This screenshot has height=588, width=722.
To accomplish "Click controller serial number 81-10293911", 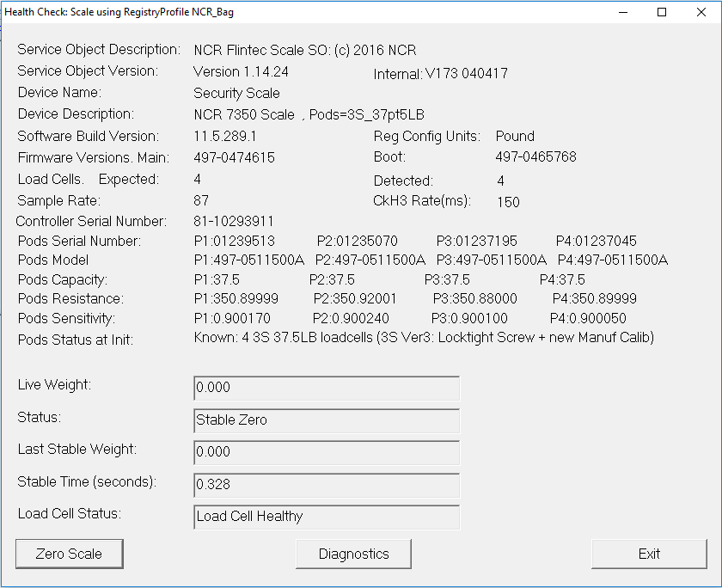I will (234, 221).
